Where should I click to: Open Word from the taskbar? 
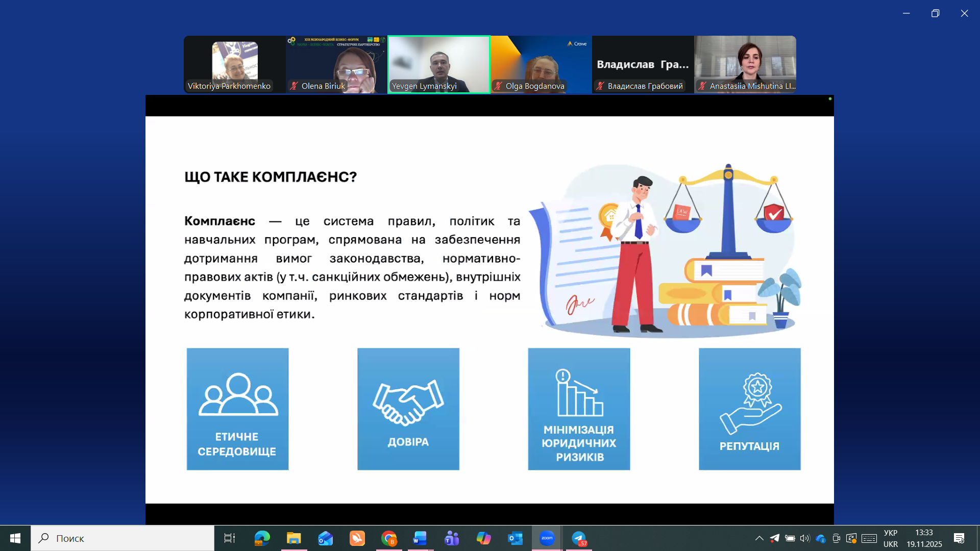tap(420, 538)
